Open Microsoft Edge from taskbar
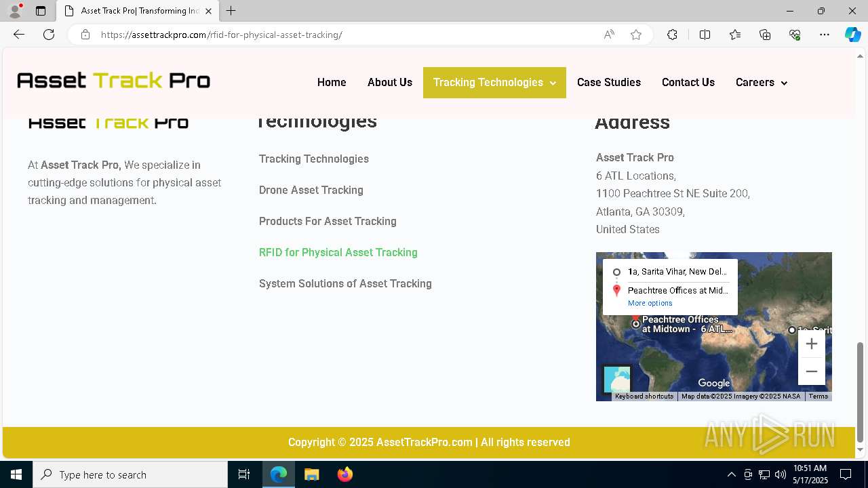The image size is (868, 488). point(279,474)
